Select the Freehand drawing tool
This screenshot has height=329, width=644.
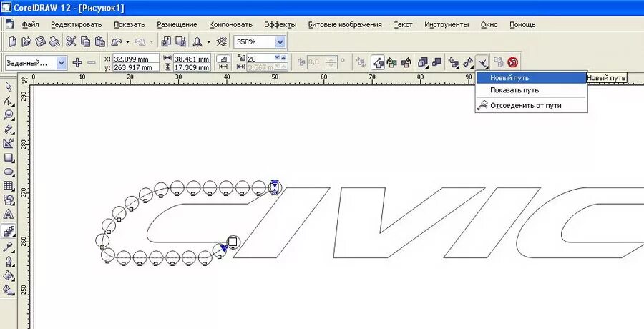(x=8, y=129)
